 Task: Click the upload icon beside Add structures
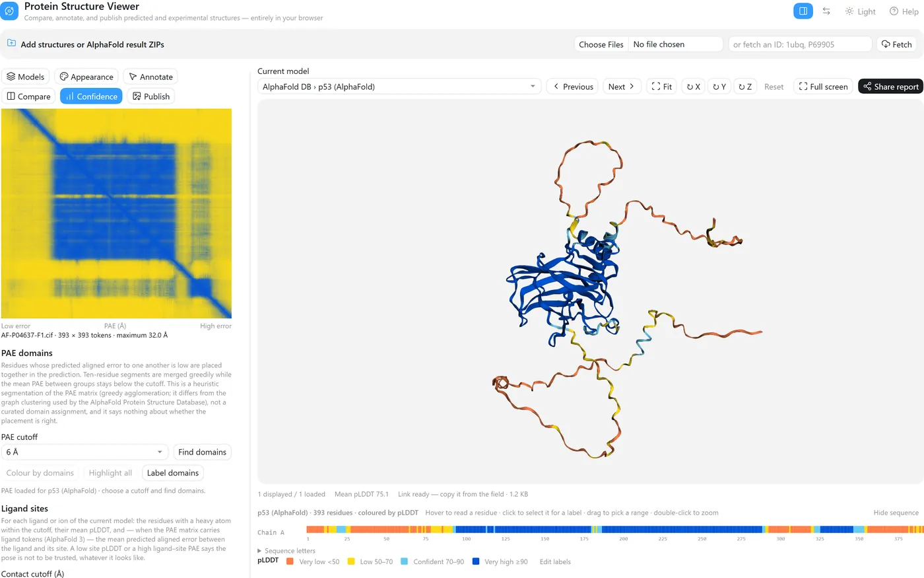click(11, 44)
